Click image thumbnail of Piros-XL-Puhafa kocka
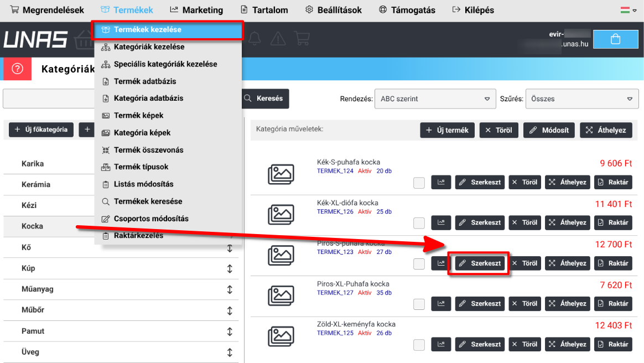The image size is (644, 363). point(281,295)
